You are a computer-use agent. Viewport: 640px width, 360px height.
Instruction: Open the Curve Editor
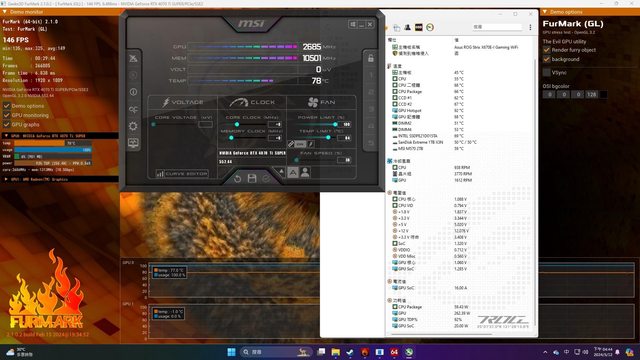pos(182,174)
